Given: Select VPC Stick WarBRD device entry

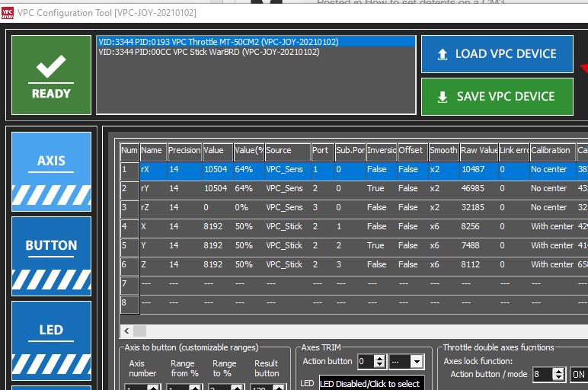Looking at the screenshot, I should pyautogui.click(x=256, y=52).
